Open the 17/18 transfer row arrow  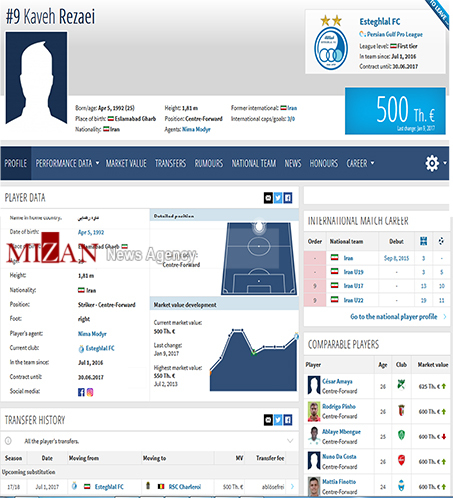[292, 486]
